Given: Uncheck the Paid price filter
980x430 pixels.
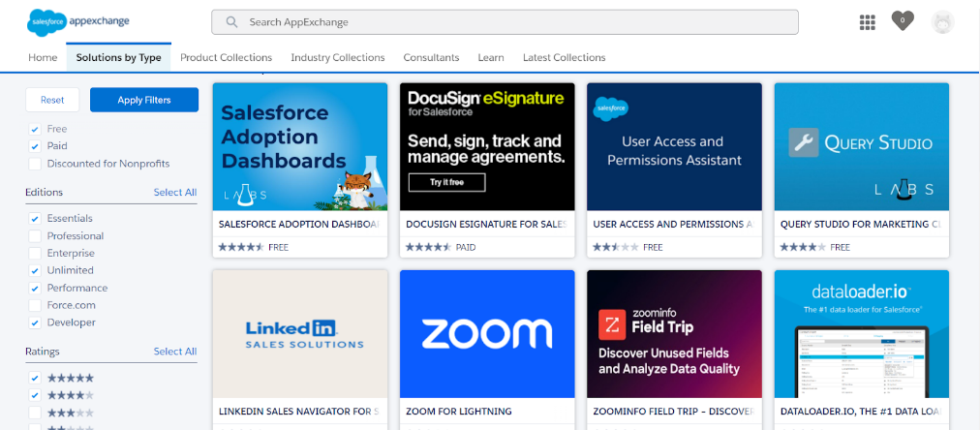Looking at the screenshot, I should coord(35,146).
